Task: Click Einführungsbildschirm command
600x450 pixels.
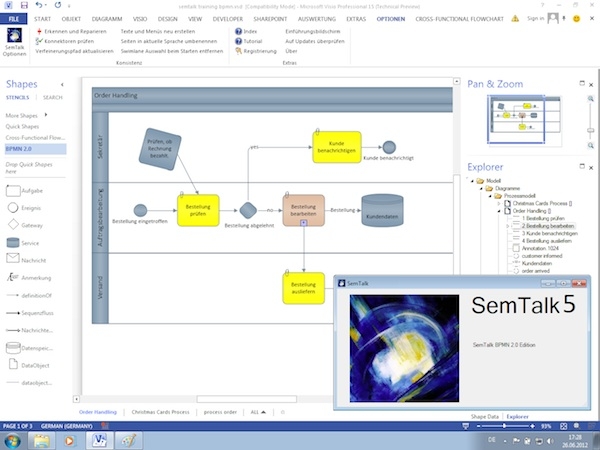Action: pyautogui.click(x=313, y=31)
